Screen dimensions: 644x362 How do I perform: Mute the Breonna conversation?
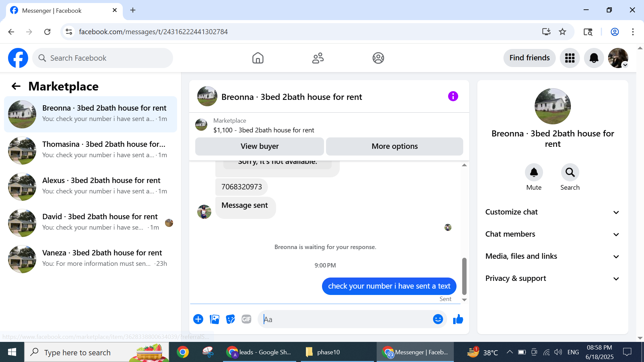click(x=534, y=172)
